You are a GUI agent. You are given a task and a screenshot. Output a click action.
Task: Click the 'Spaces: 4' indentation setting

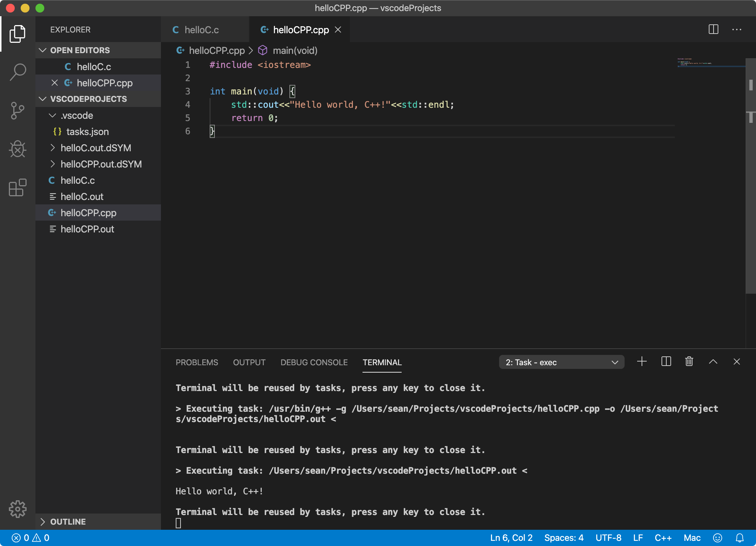click(564, 538)
